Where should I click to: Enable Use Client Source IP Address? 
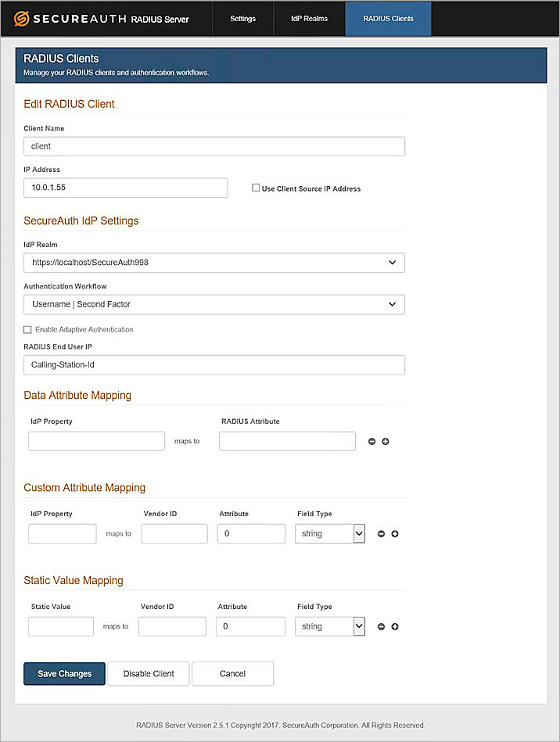point(254,188)
